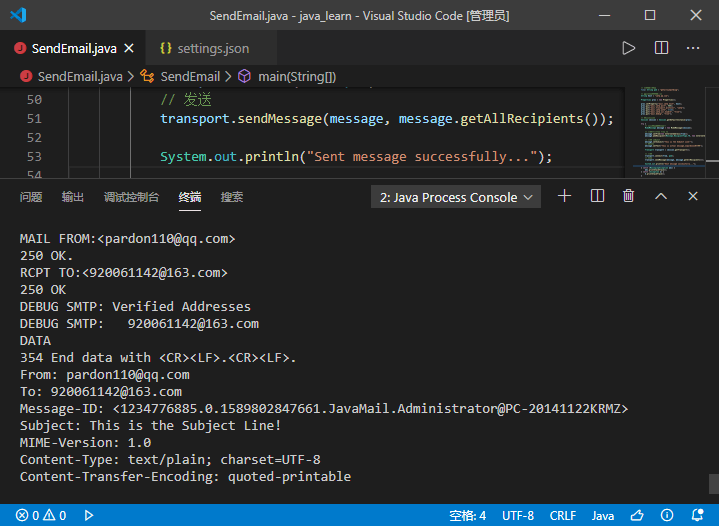719x526 pixels.
Task: Open editor More Actions ellipsis menu
Action: coord(693,48)
